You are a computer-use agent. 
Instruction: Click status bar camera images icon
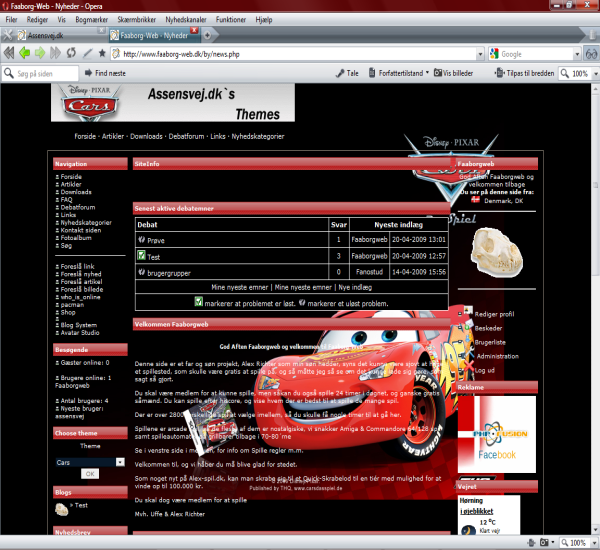pyautogui.click(x=544, y=542)
